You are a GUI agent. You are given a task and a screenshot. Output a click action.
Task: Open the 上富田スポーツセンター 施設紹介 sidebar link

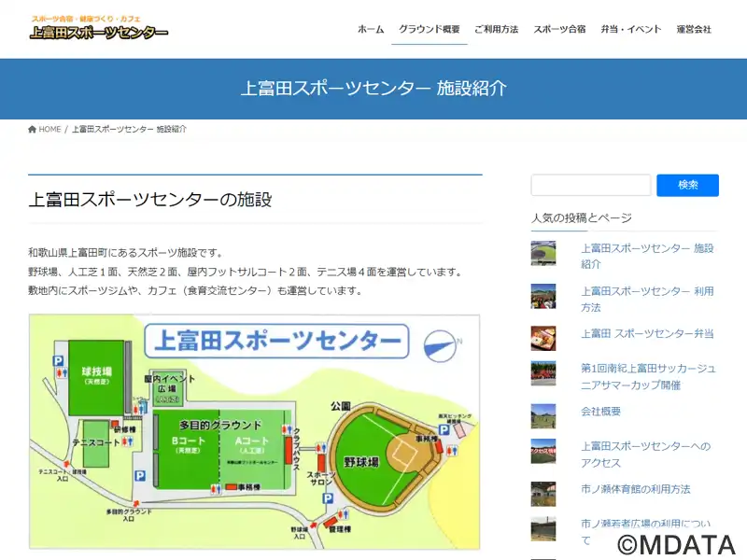pos(647,256)
